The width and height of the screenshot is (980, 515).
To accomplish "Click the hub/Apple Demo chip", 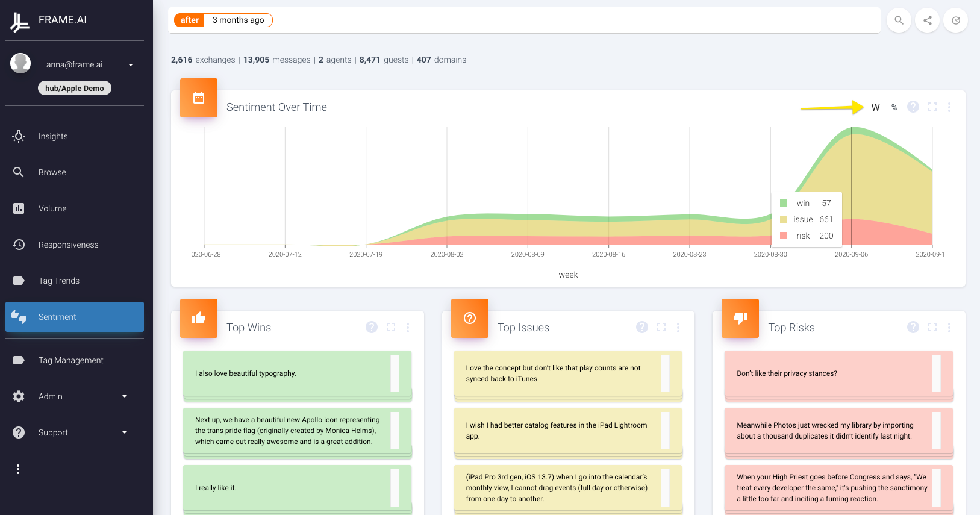I will 75,88.
